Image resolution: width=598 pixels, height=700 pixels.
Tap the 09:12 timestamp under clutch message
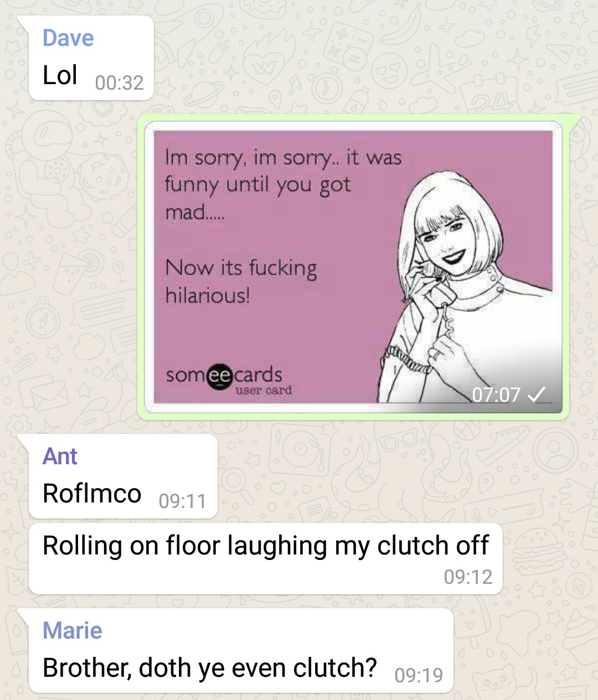point(468,577)
